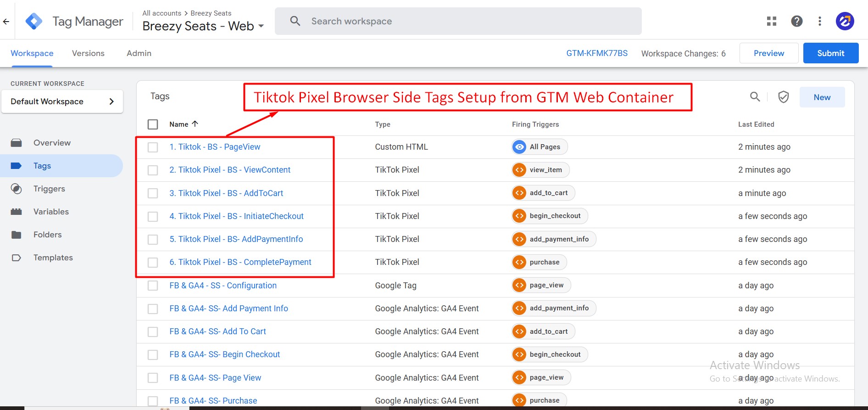Image resolution: width=868 pixels, height=410 pixels.
Task: Click the Google Tag type cell
Action: tap(395, 286)
